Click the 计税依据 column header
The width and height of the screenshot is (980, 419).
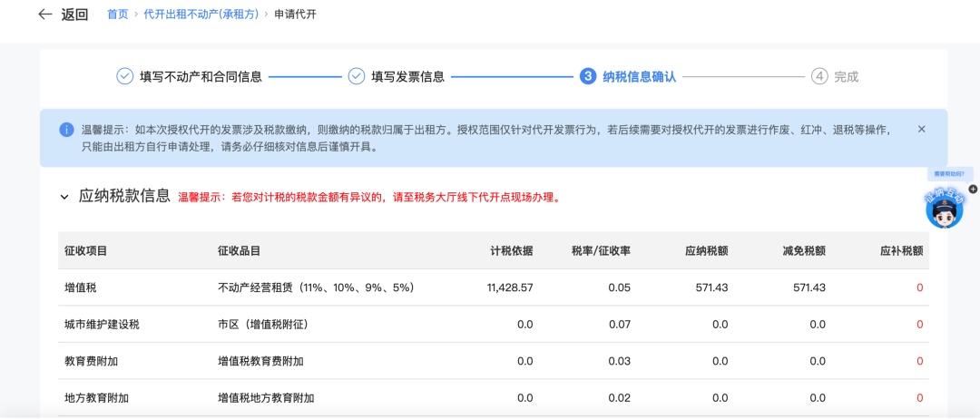512,250
